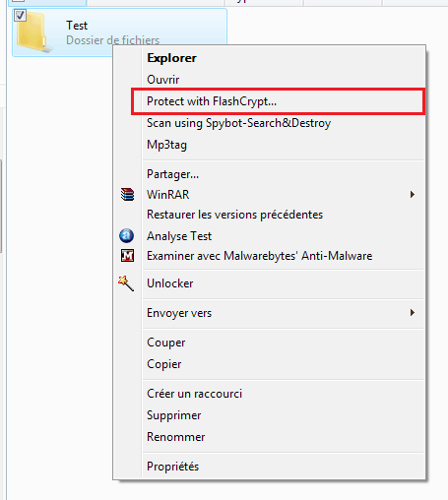
Task: Click the Unlocker magic wand icon
Action: (x=126, y=283)
